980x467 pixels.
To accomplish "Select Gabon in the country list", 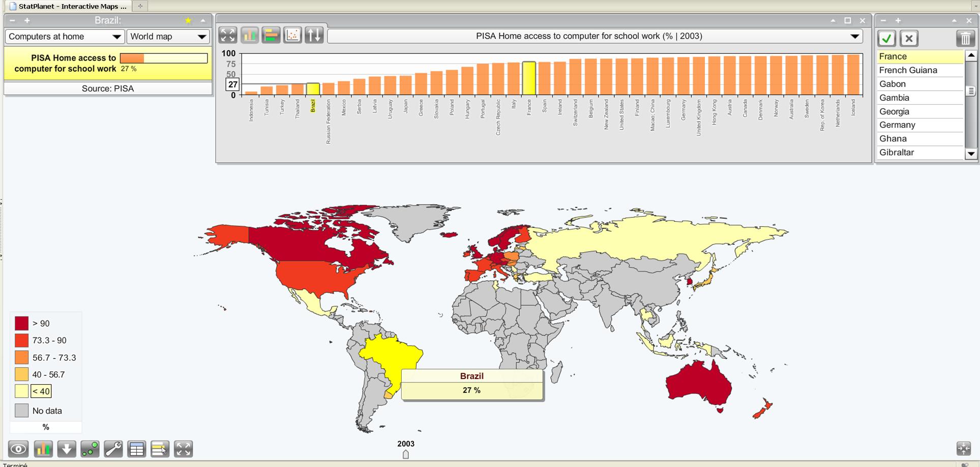I will [893, 84].
